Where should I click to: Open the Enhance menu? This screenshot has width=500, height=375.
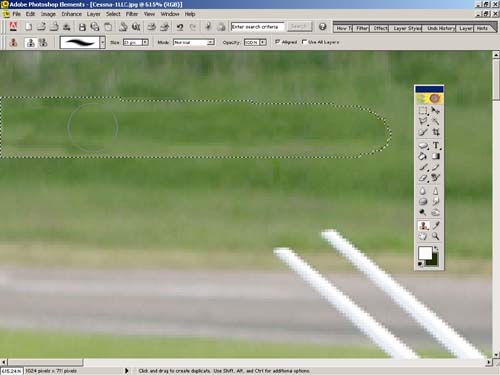click(x=71, y=14)
